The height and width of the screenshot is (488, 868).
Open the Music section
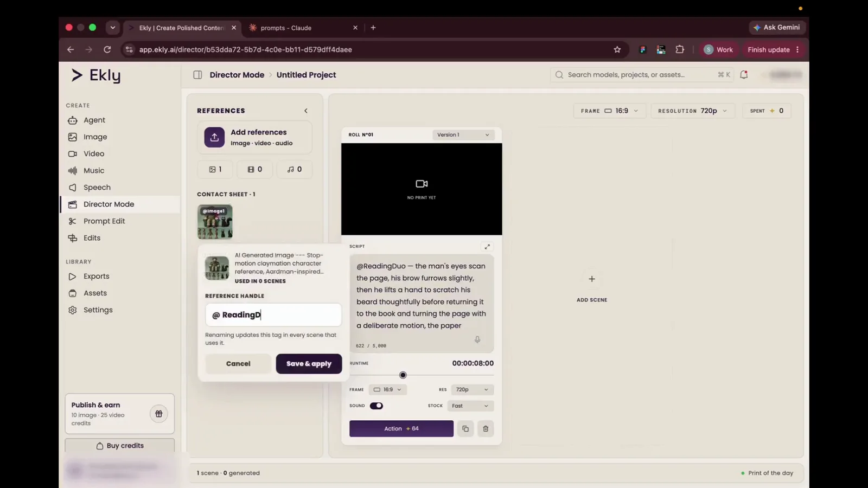93,170
